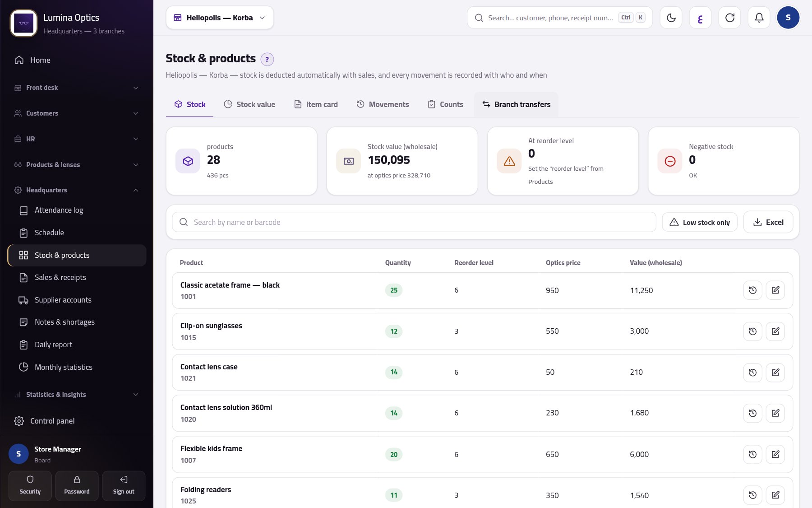Edit Contact lens solution 360ml

coord(775,413)
